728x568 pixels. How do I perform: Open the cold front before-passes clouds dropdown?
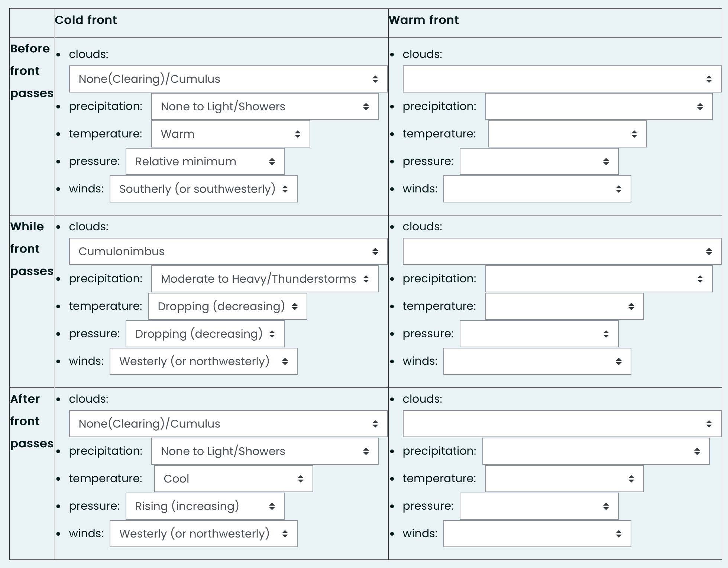coord(228,79)
